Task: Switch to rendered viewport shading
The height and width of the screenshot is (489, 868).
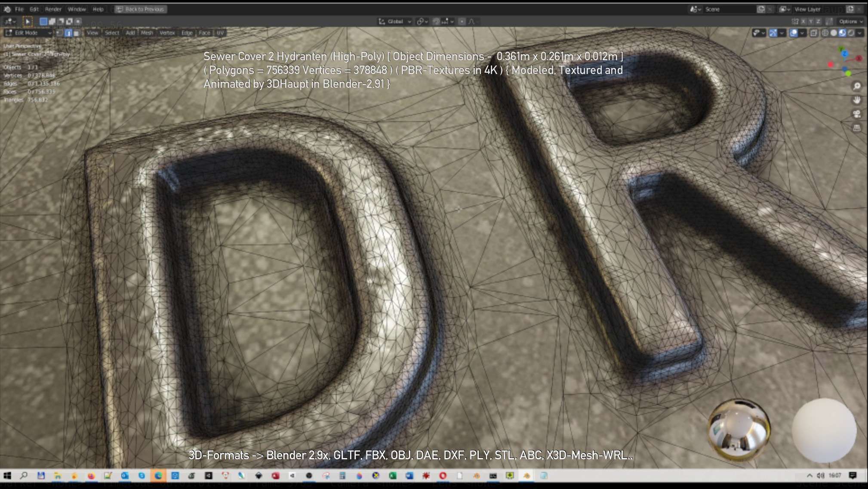Action: (851, 33)
